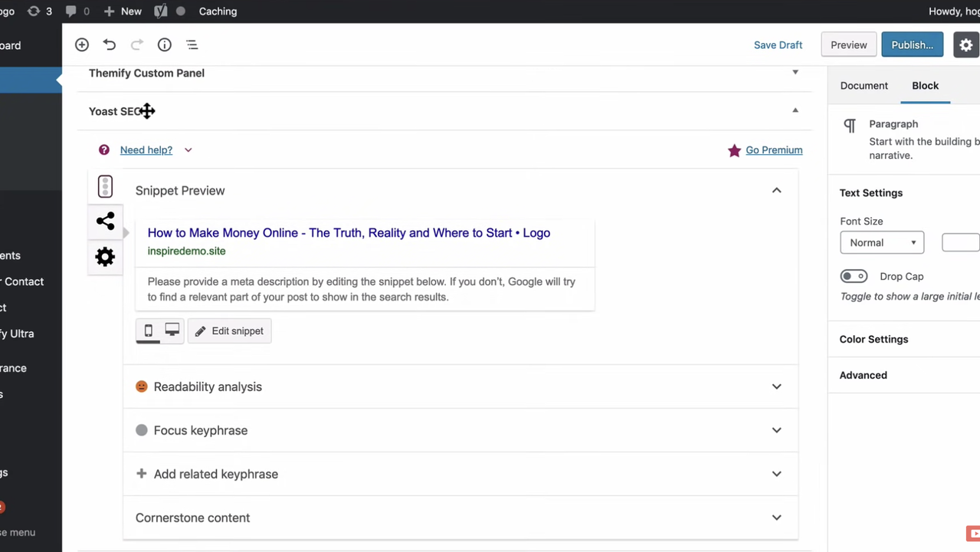
Task: Open the content structure info icon
Action: (165, 45)
